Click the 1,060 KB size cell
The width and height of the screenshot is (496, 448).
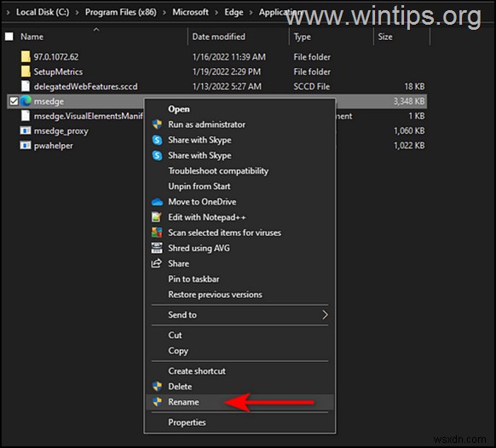409,131
